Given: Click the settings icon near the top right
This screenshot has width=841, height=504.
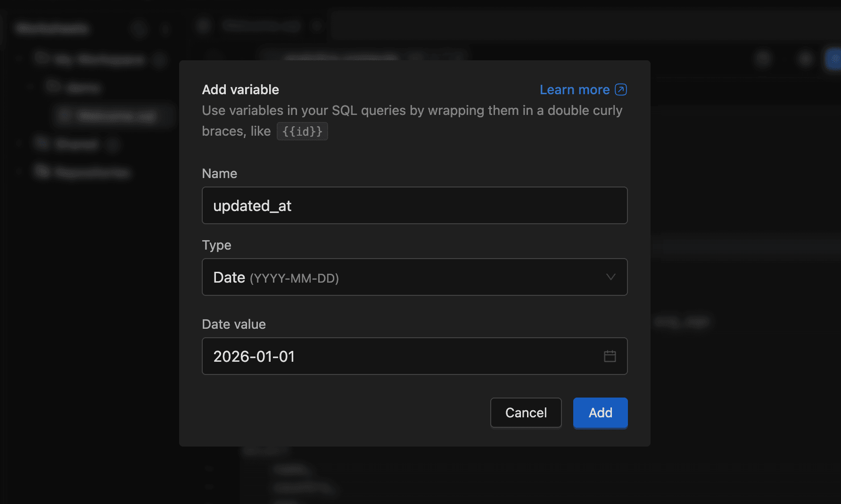Looking at the screenshot, I should (x=763, y=59).
